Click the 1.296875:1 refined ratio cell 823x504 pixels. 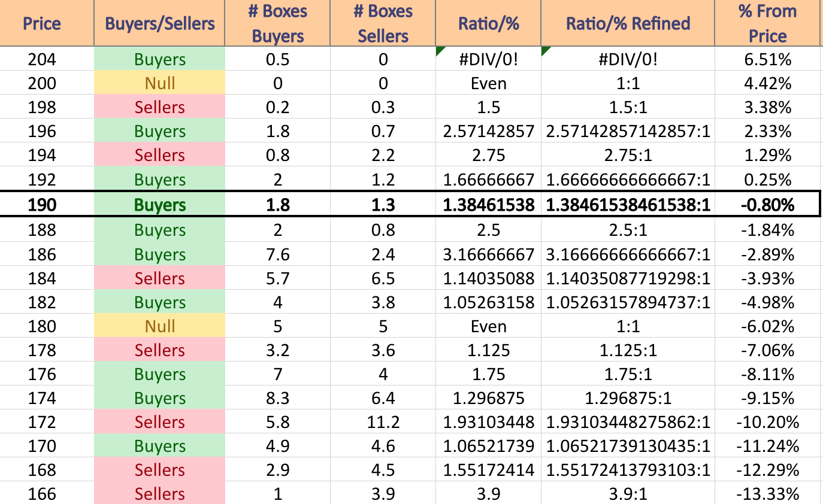tap(628, 398)
